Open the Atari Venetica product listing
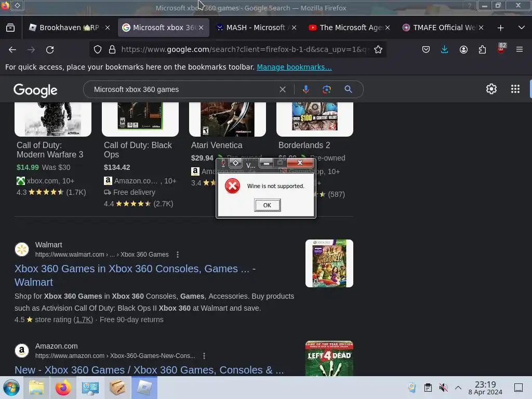Screen dimensions: 532x399 click(x=217, y=145)
